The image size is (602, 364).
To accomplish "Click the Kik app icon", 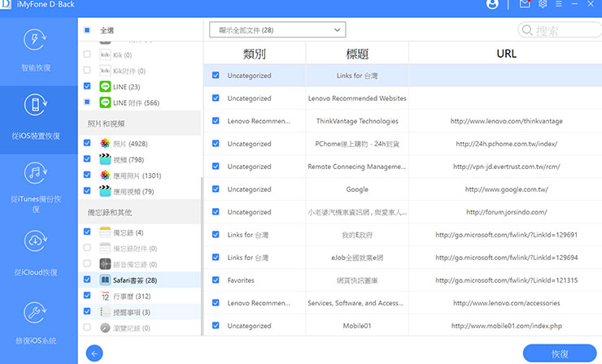I will tap(105, 55).
